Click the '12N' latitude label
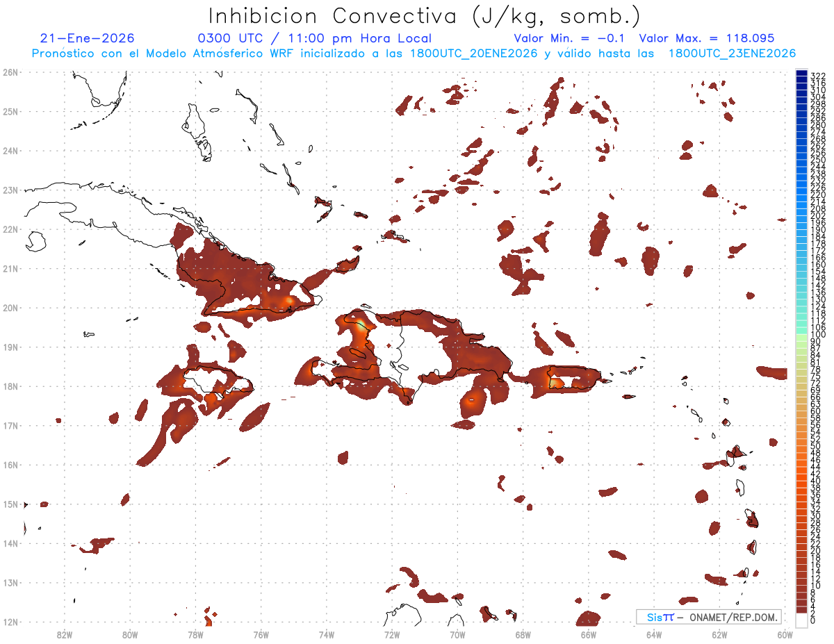This screenshot has width=834, height=644. tap(10, 622)
